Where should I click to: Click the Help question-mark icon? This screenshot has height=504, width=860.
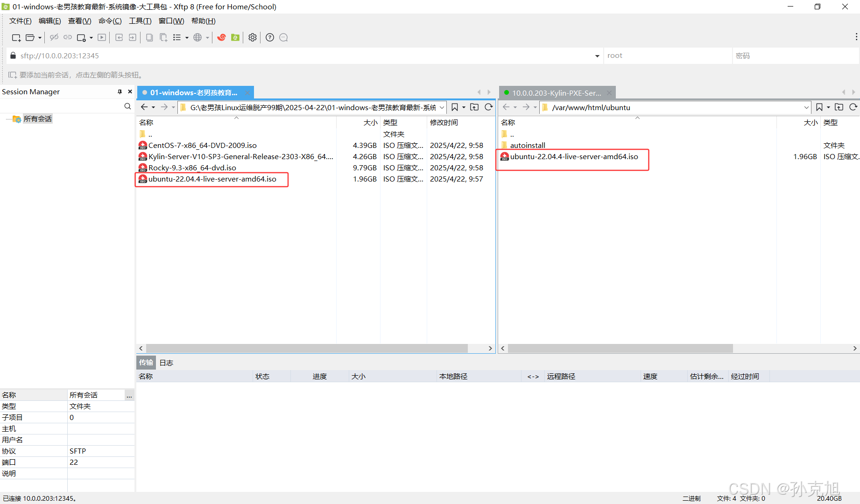click(270, 37)
